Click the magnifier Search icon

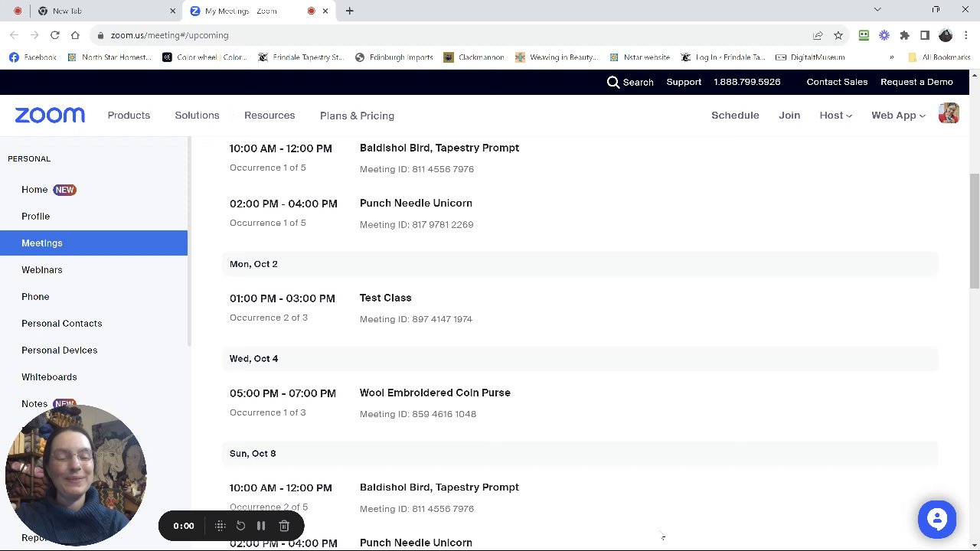click(613, 82)
